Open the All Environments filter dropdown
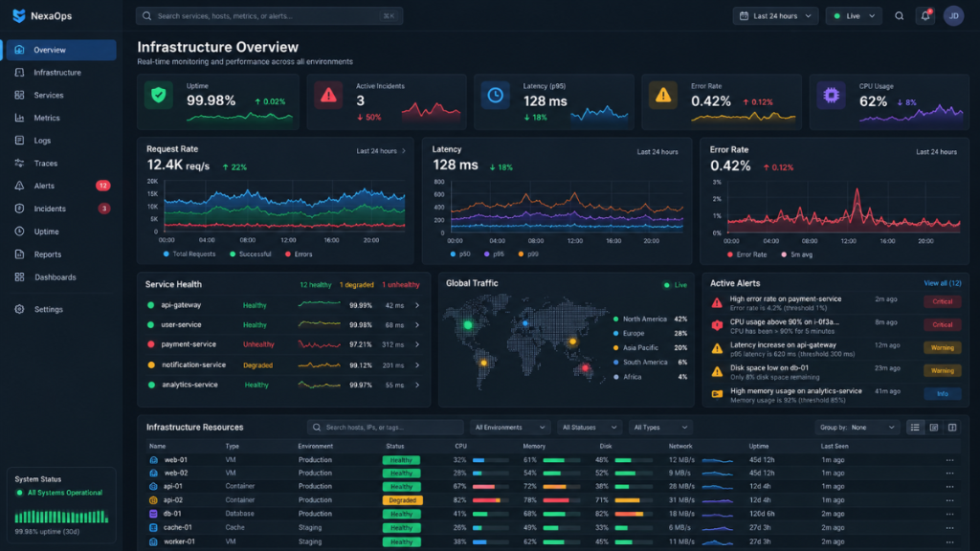 (x=510, y=428)
